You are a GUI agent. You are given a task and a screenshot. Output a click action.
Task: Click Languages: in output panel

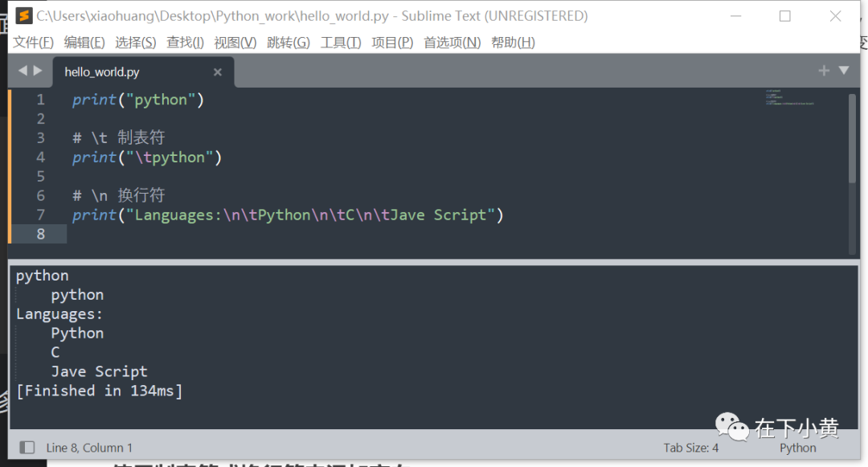pyautogui.click(x=59, y=313)
